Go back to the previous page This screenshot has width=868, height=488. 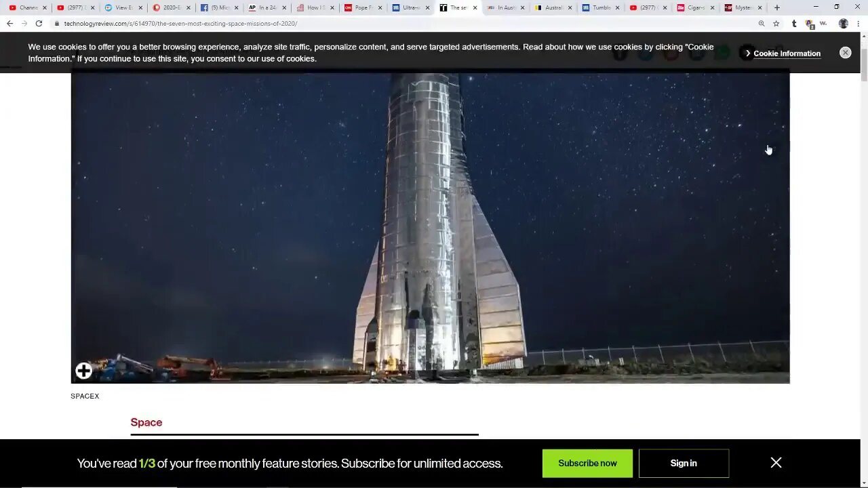(9, 23)
